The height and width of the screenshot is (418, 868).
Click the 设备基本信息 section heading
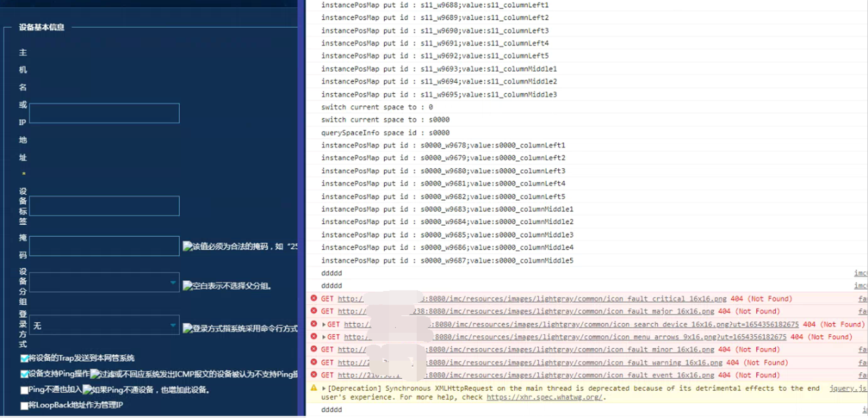click(x=41, y=27)
